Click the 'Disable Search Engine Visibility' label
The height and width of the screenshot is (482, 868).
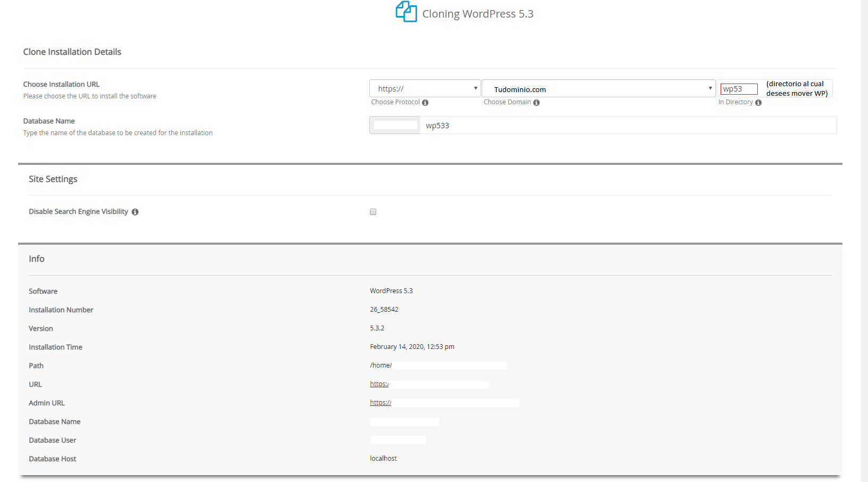[x=78, y=212]
